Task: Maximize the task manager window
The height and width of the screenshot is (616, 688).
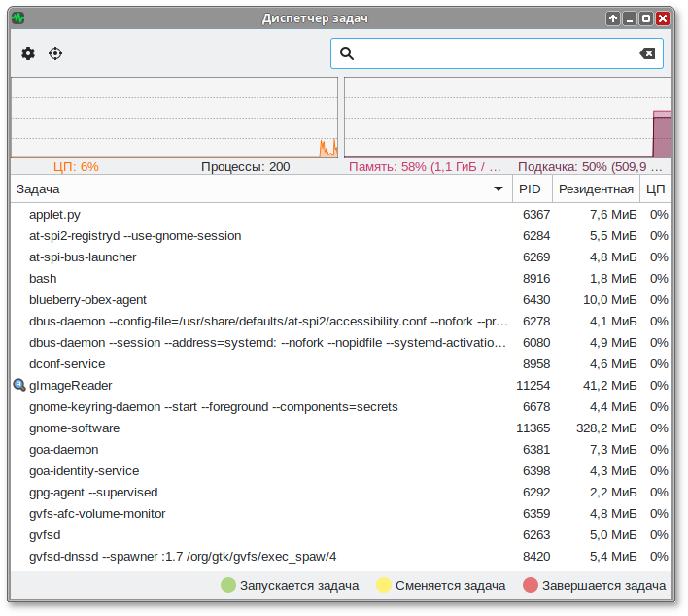Action: tap(645, 18)
